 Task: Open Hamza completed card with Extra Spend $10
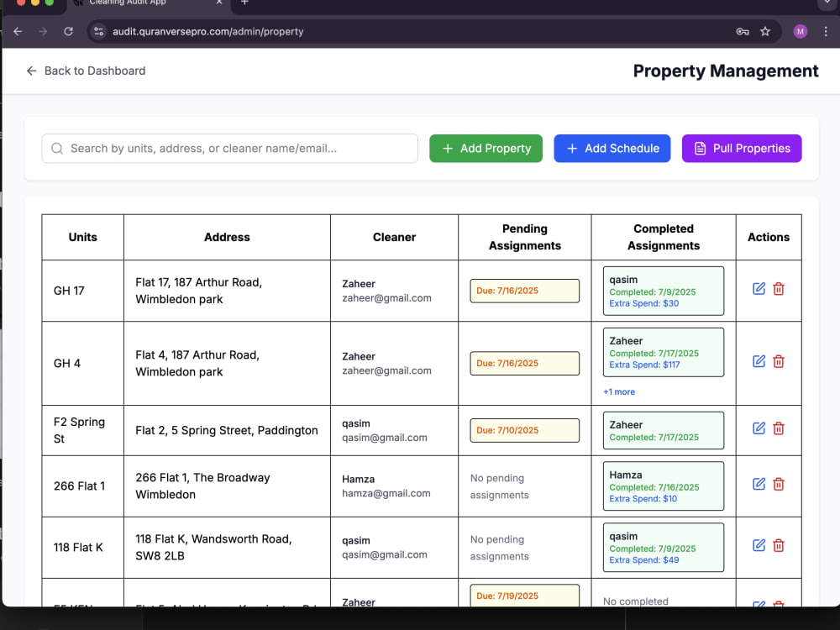[664, 486]
